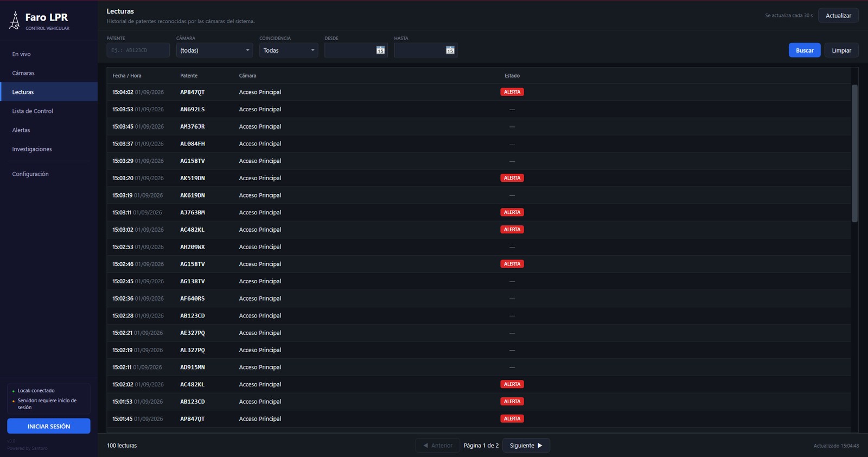Focus the Patente search input field

click(x=138, y=50)
